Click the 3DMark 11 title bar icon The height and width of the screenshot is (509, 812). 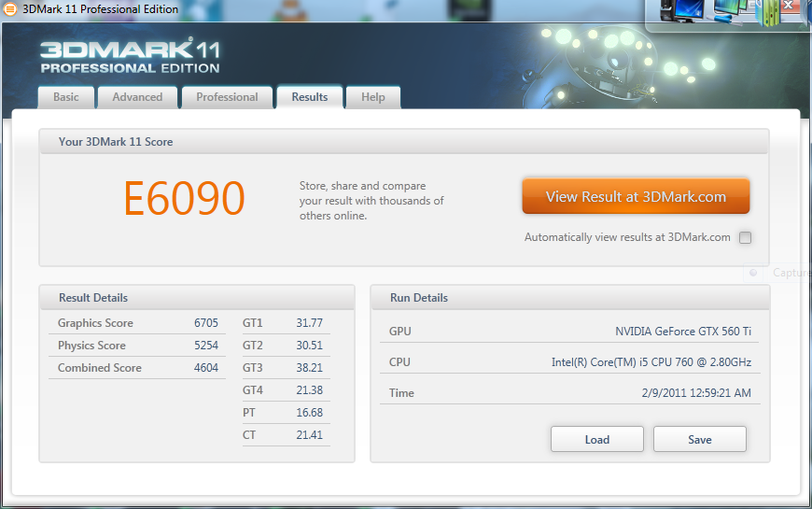pyautogui.click(x=9, y=9)
